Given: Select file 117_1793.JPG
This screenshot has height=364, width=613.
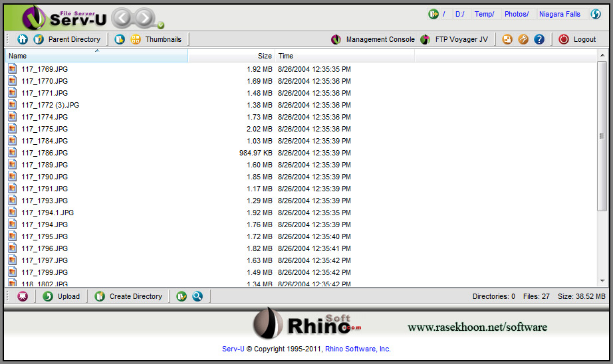Looking at the screenshot, I should 45,201.
